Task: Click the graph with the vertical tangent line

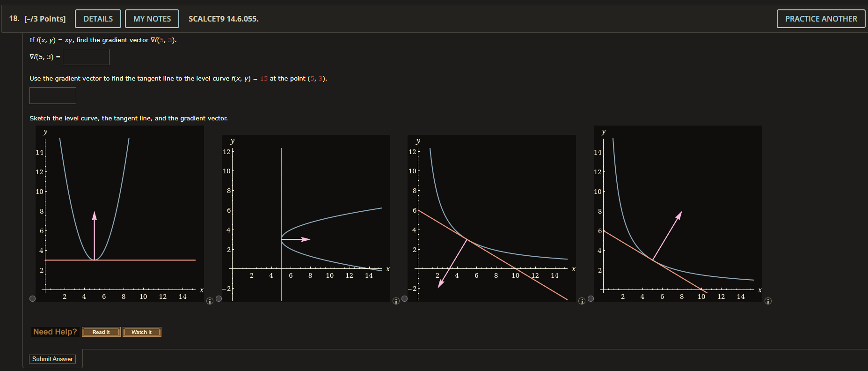Action: (x=306, y=218)
